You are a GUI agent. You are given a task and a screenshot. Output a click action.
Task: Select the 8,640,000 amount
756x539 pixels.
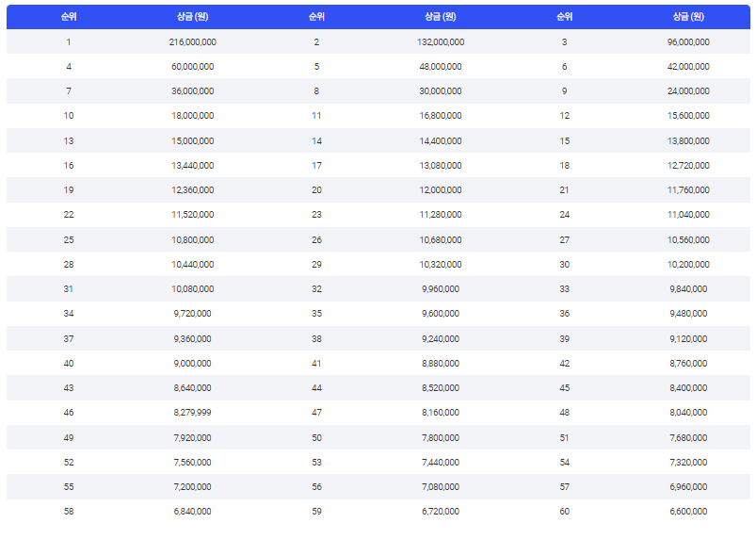click(192, 388)
